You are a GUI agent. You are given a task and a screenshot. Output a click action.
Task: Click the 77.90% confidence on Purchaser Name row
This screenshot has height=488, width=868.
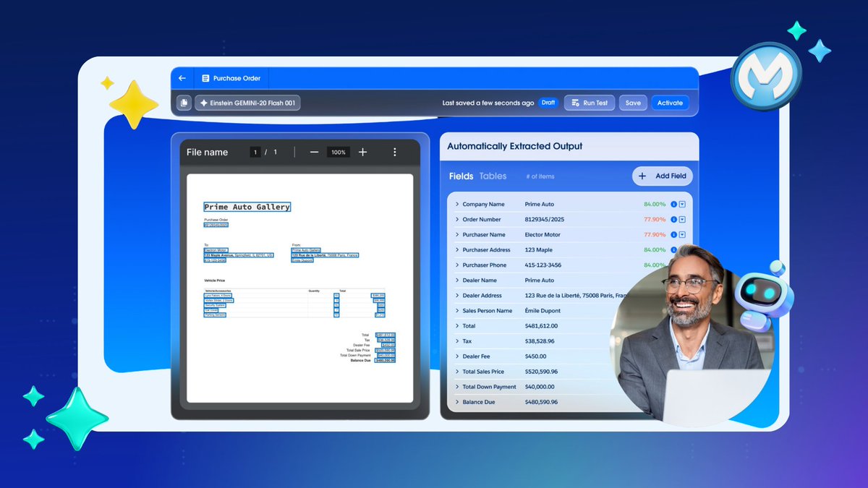655,234
